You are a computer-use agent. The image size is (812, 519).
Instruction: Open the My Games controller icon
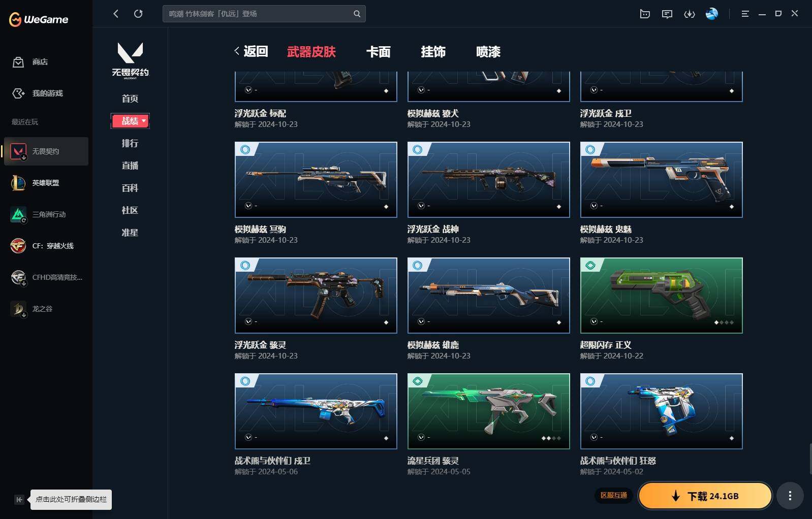coord(18,93)
